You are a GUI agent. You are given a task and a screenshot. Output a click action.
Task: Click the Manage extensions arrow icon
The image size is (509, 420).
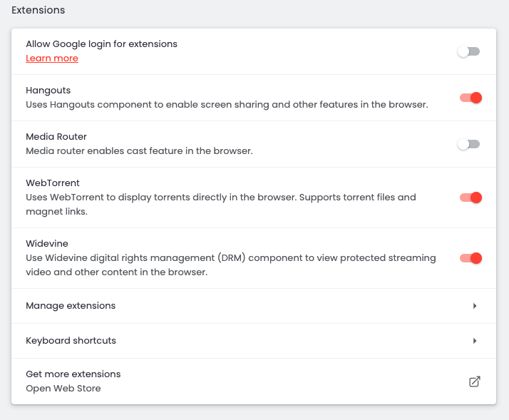point(475,306)
